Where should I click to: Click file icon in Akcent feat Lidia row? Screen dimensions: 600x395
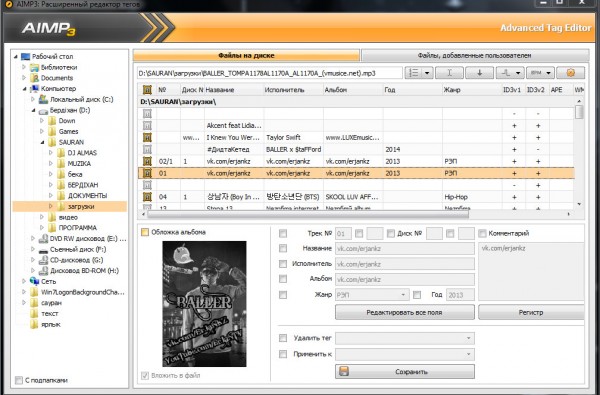pyautogui.click(x=147, y=126)
